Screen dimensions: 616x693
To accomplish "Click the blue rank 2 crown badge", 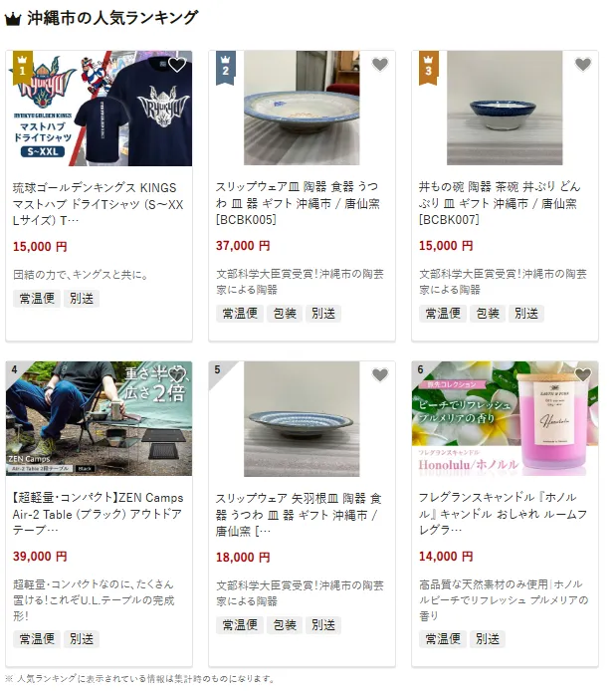I will 225,67.
